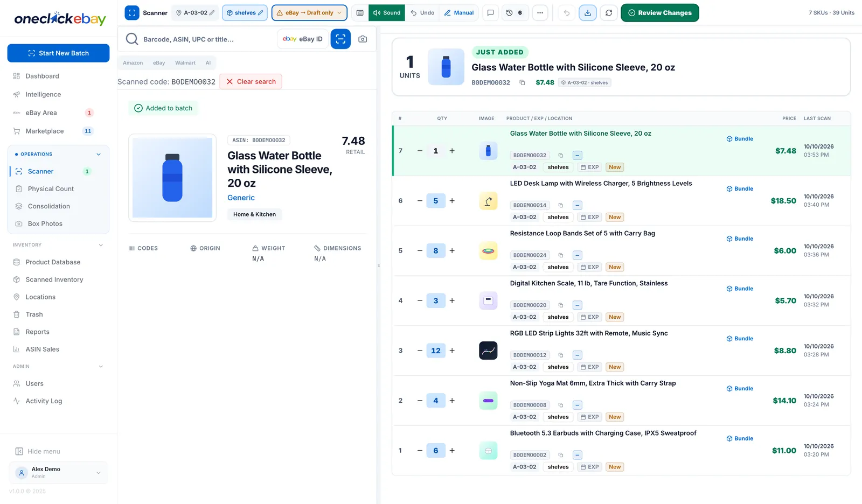Viewport: 862px width, 504px height.
Task: Open the more options ellipsis menu
Action: (540, 13)
